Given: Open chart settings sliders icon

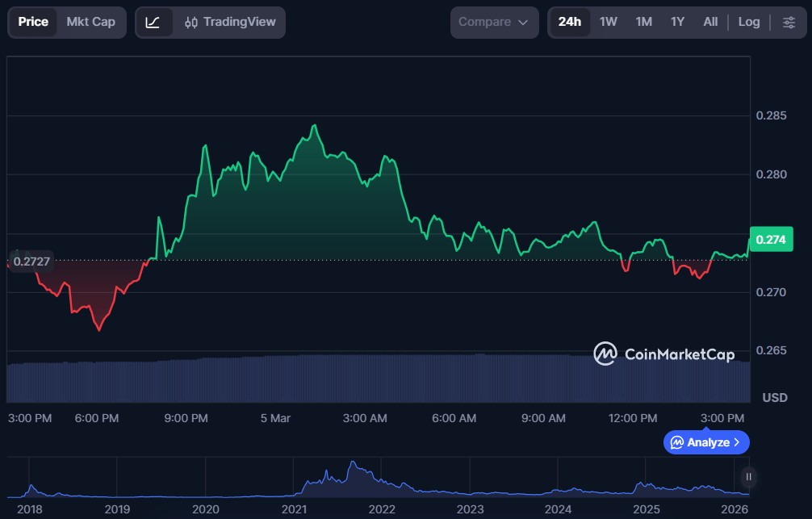Looking at the screenshot, I should coord(789,22).
